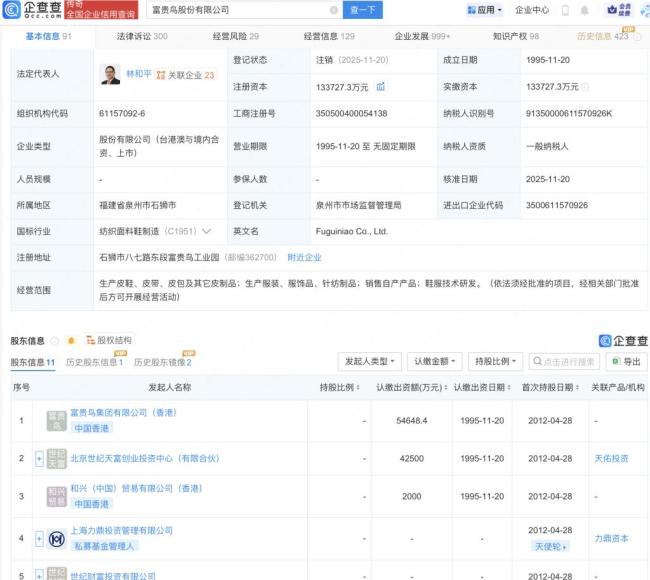Select 股东信息 11 sub-tab
This screenshot has height=580, width=650.
tap(33, 362)
